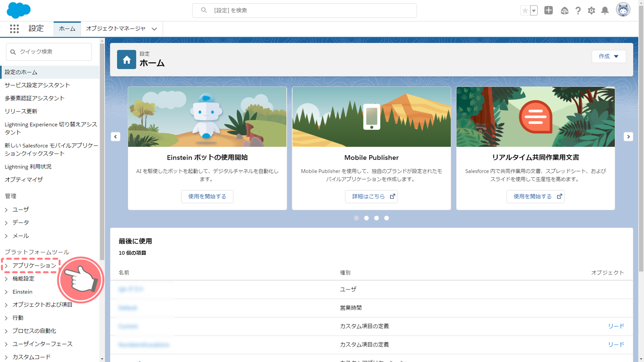Select the オブジェクトマネージャ tab
The height and width of the screenshot is (362, 644).
click(x=116, y=29)
